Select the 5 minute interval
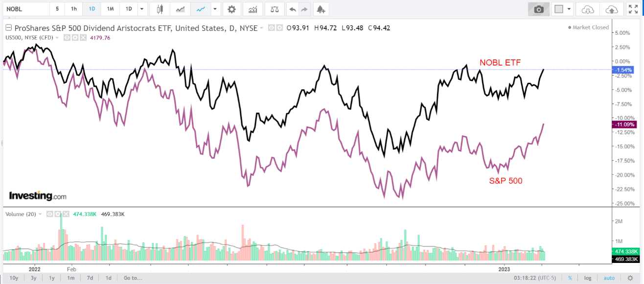This screenshot has height=284, width=644. (x=57, y=9)
